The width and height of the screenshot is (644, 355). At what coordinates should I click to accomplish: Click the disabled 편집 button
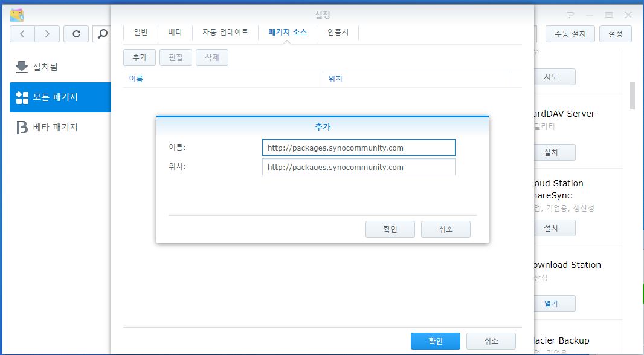pyautogui.click(x=176, y=57)
